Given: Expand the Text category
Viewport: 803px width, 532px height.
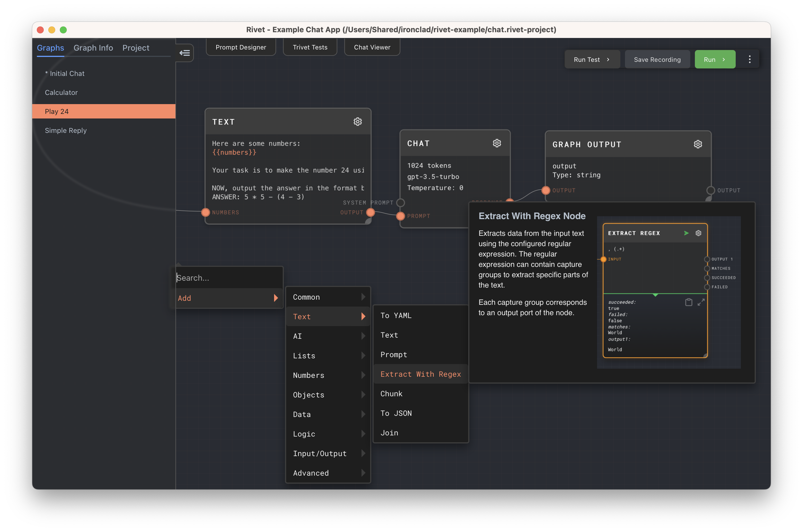Looking at the screenshot, I should coord(328,317).
